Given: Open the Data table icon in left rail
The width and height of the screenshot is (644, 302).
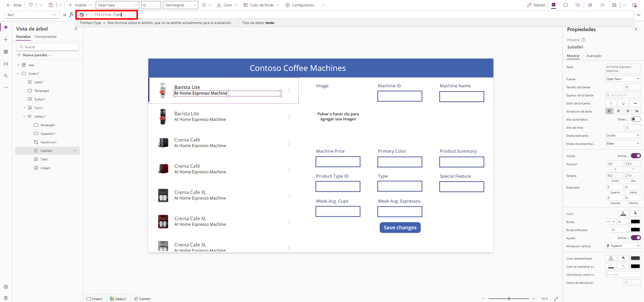Looking at the screenshot, I should [6, 52].
